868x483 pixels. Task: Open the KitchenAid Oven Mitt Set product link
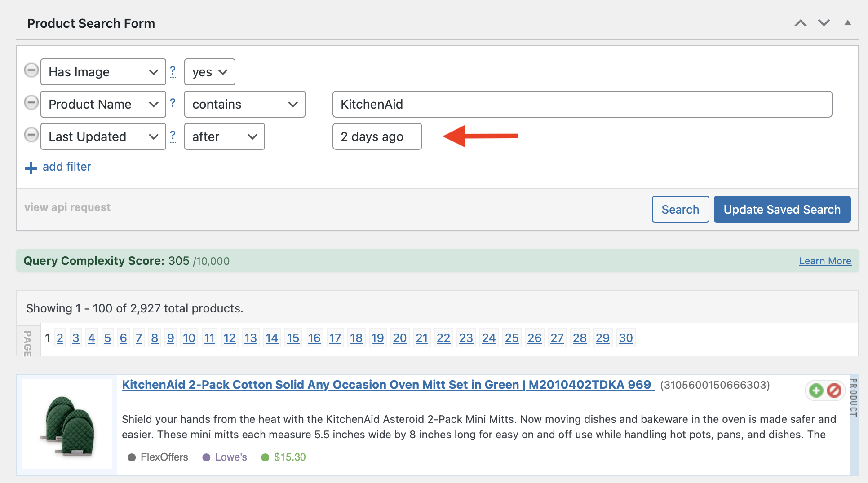(388, 385)
